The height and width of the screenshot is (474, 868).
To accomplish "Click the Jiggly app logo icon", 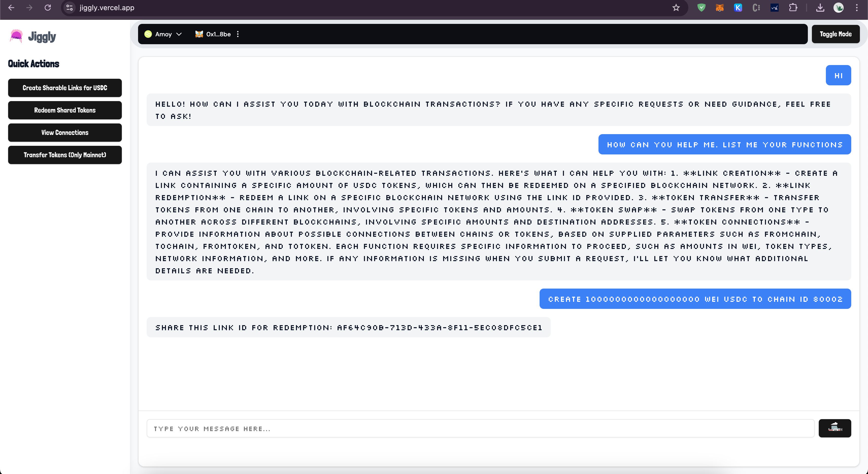I will tap(16, 36).
